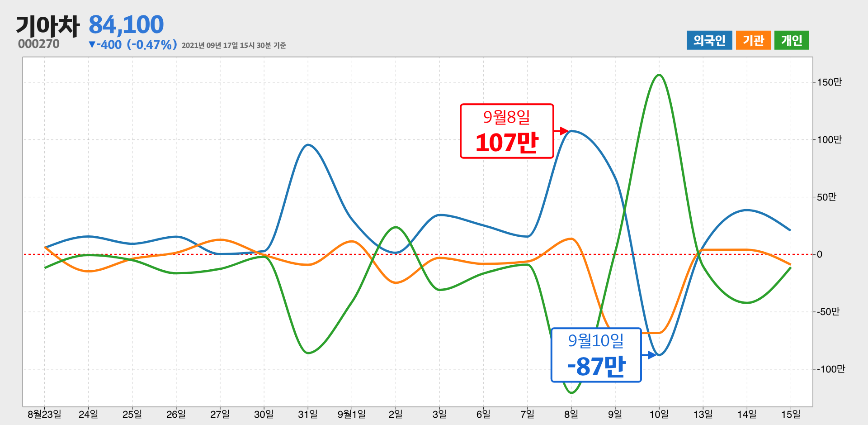Select the 기아차 stock name title
This screenshot has height=425, width=868.
coord(48,26)
